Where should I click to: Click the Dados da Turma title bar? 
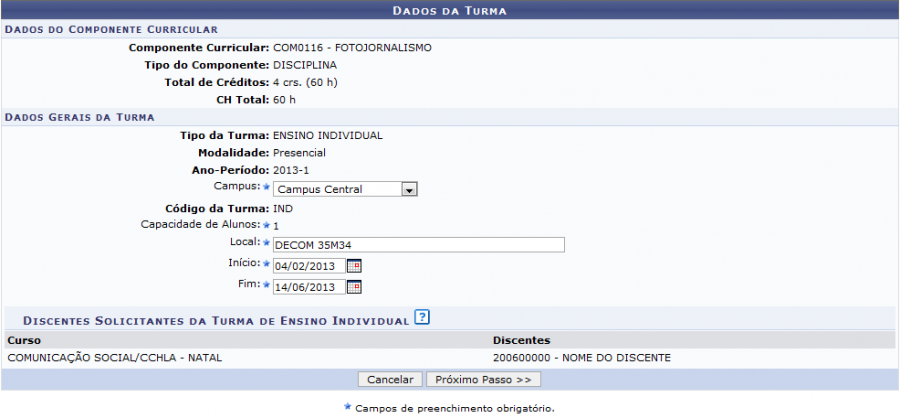[x=449, y=11]
